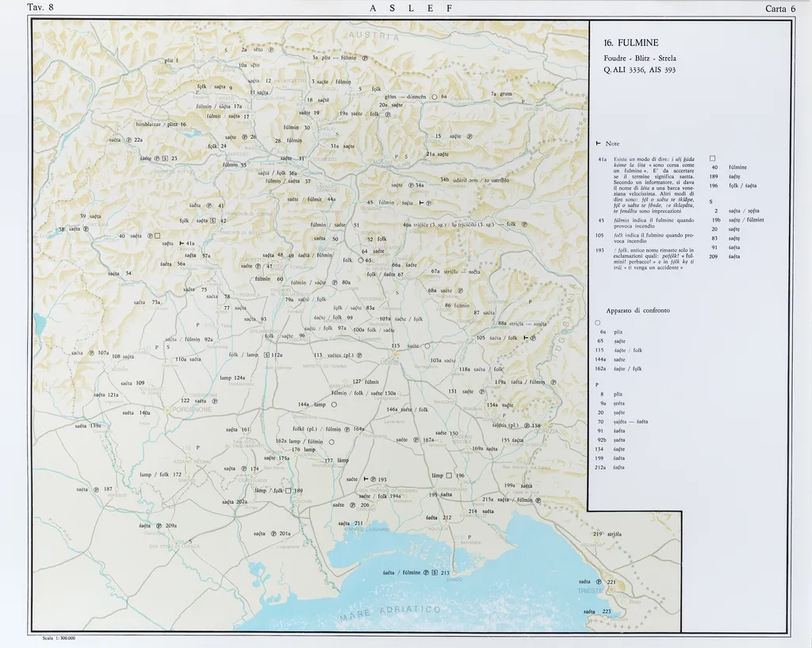Click the MARE ADRIATICO sea label

(x=390, y=613)
